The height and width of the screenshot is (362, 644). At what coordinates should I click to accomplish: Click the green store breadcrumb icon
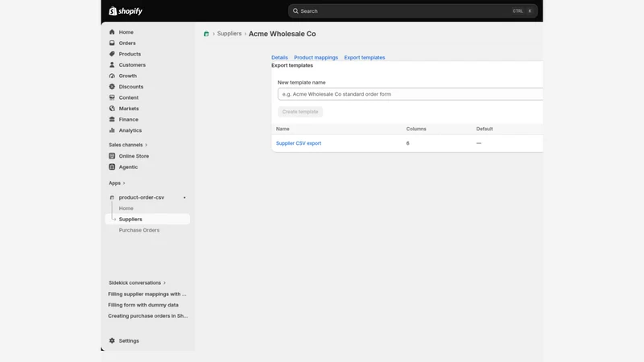click(x=206, y=34)
